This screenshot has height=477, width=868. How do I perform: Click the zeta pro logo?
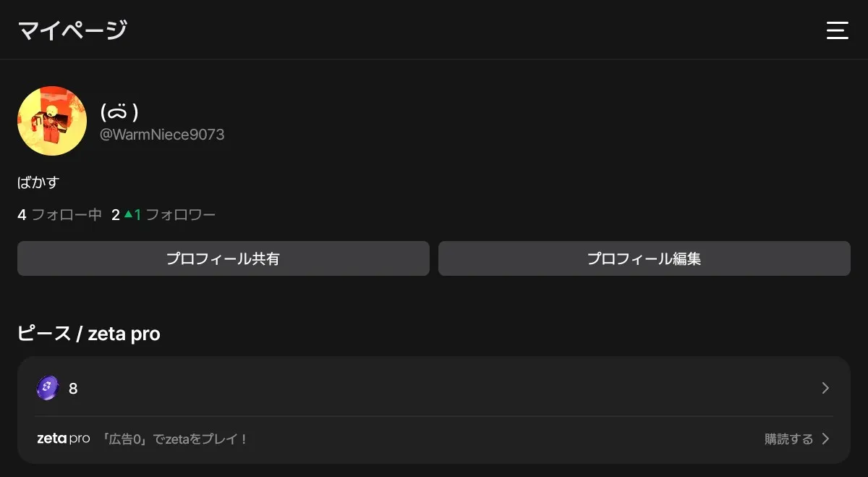[64, 439]
